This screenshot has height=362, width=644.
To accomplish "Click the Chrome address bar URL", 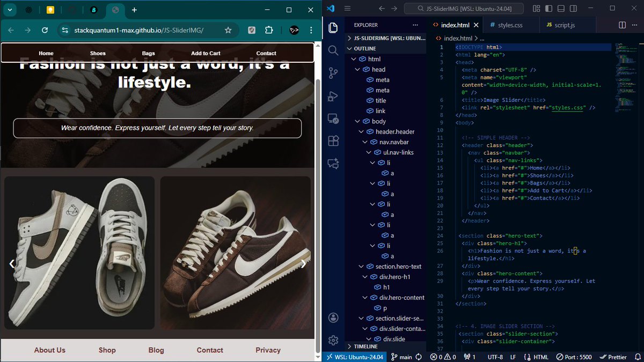I will click(x=139, y=30).
